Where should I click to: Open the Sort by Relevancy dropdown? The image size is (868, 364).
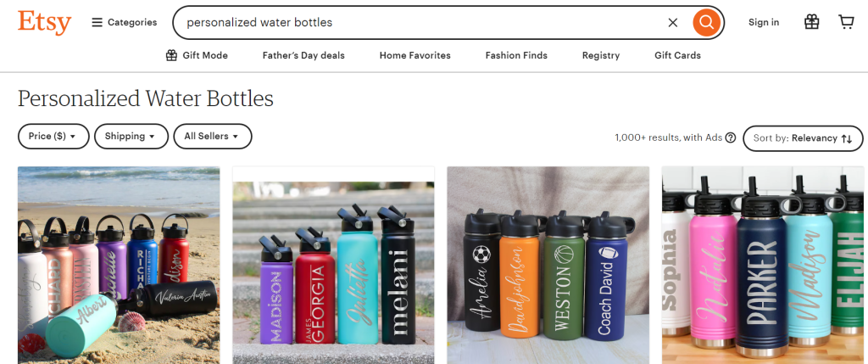803,138
